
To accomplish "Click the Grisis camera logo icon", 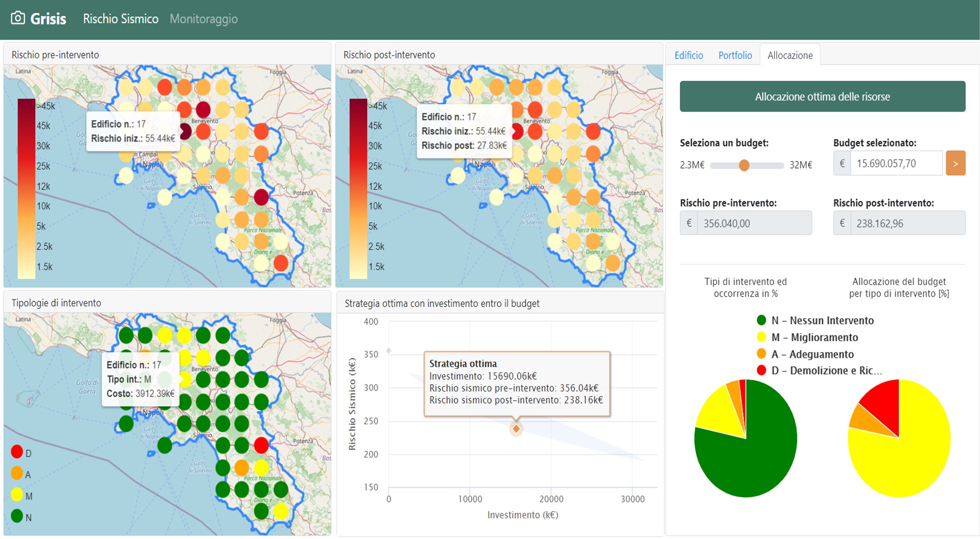I will pos(18,18).
